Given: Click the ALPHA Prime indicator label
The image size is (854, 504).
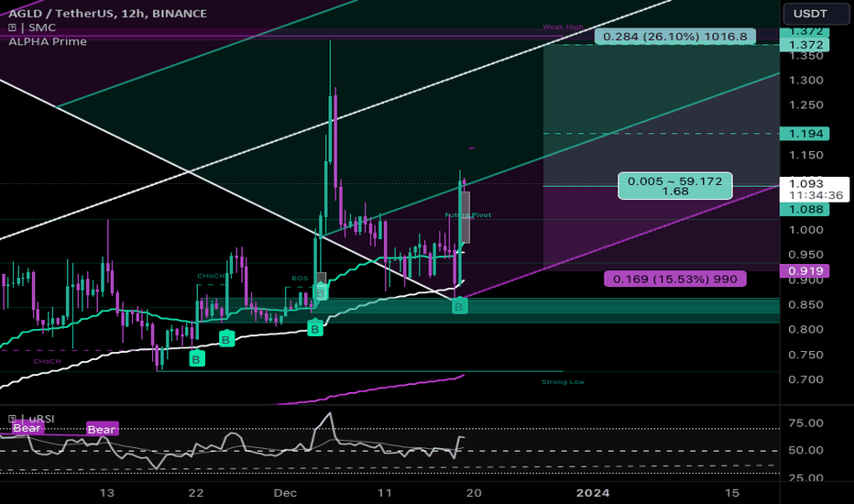Looking at the screenshot, I should click(48, 41).
